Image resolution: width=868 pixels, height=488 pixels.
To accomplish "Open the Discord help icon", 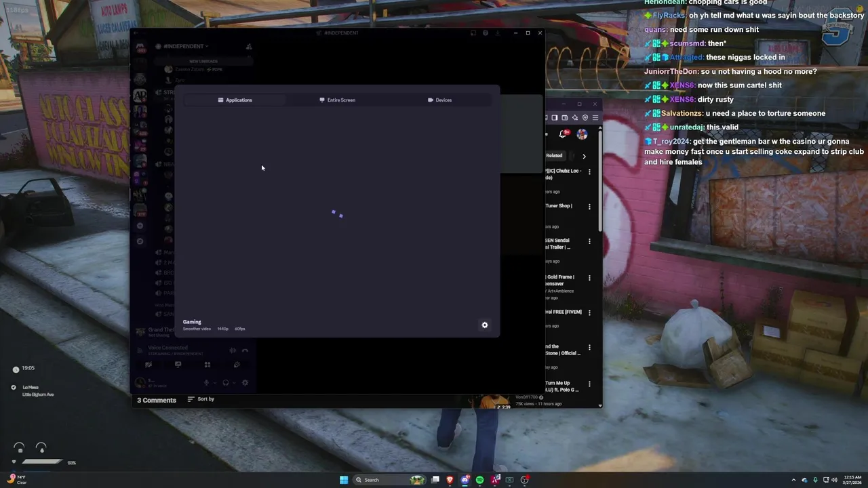I will 485,33.
